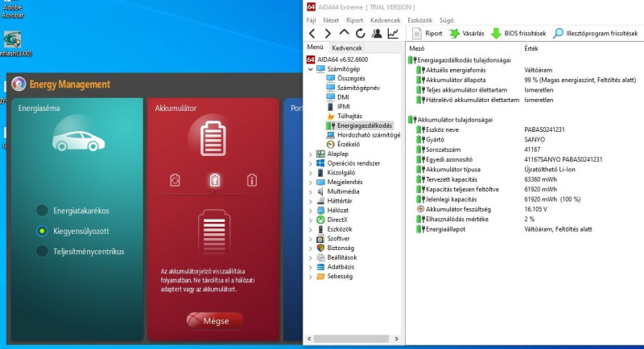
Task: Open the Eszközök menu
Action: 419,20
